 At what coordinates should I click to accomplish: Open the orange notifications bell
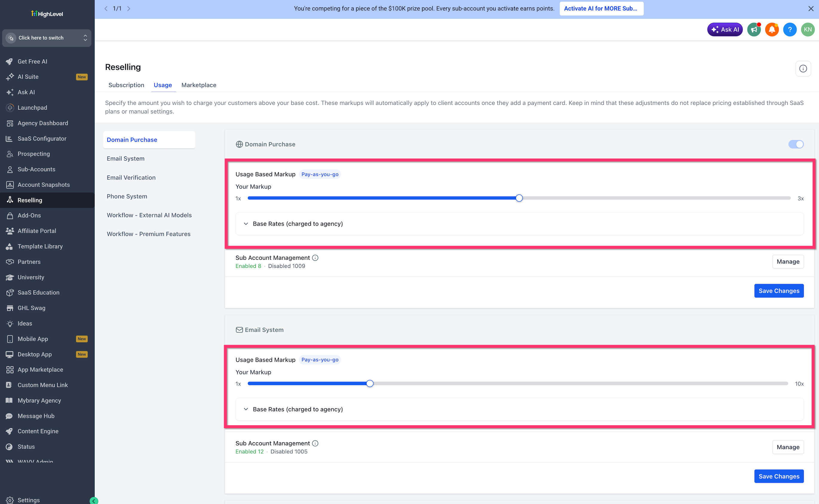(772, 30)
